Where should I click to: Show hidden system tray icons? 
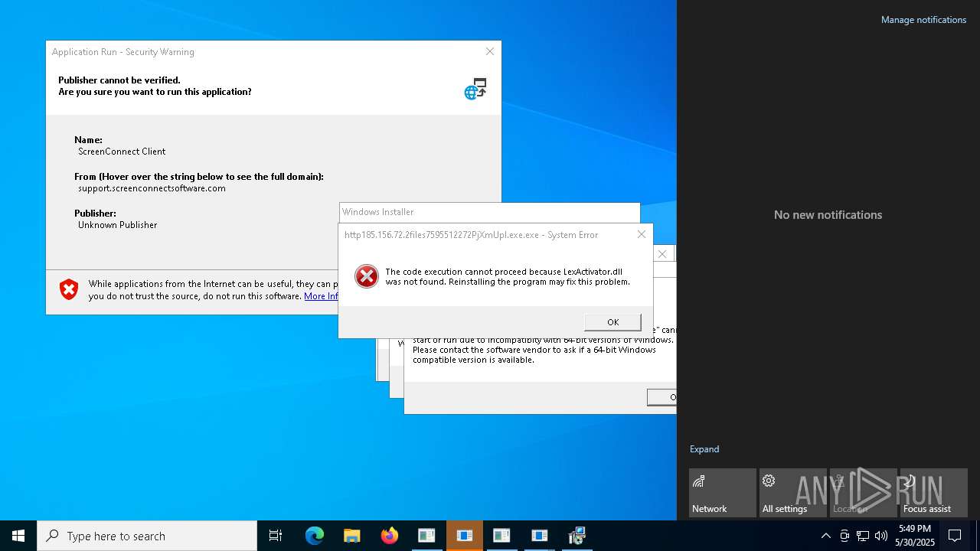click(x=825, y=536)
